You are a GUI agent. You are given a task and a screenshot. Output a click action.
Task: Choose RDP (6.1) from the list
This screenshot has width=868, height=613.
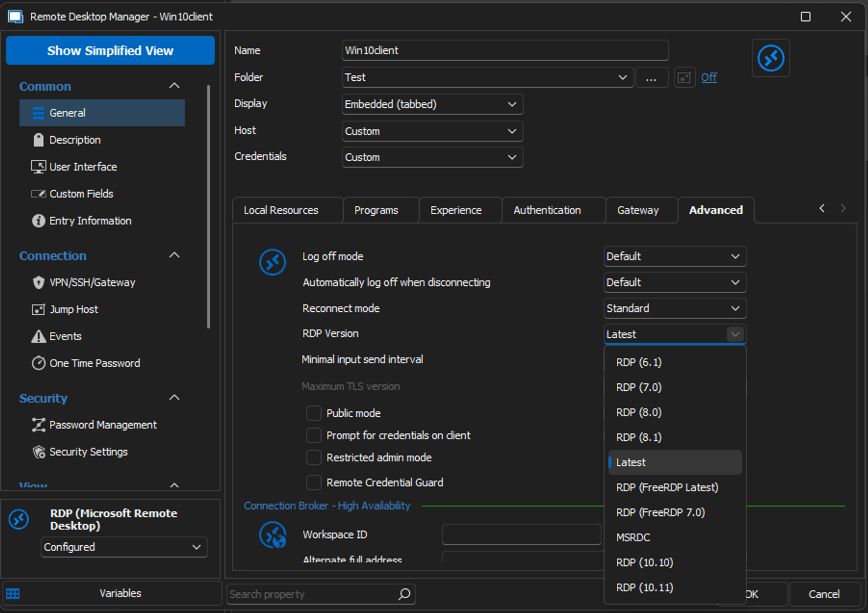click(x=675, y=362)
